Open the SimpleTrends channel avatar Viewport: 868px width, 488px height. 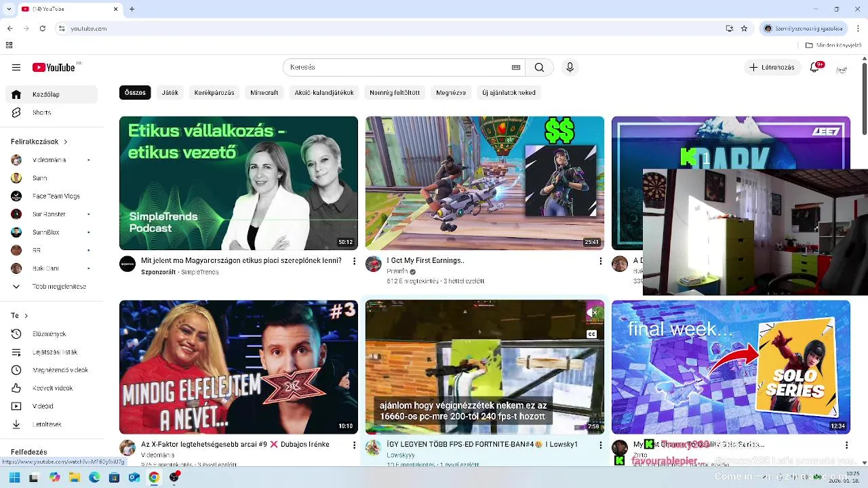tap(127, 264)
